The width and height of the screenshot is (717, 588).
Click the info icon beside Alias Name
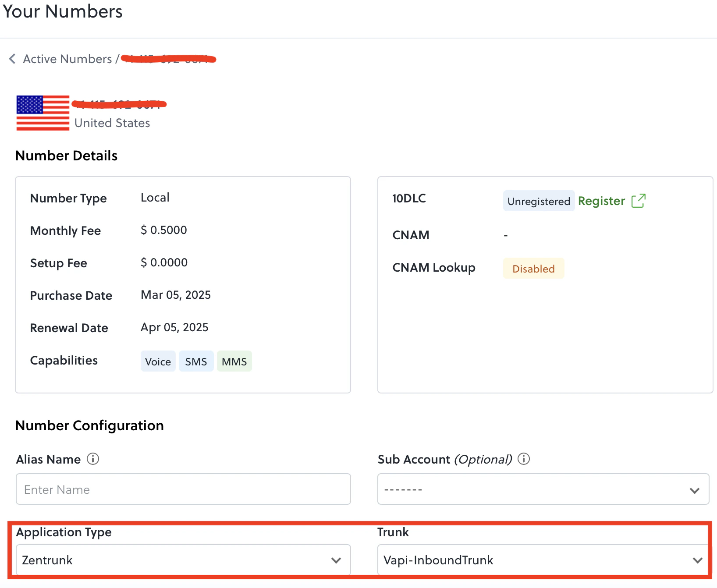pyautogui.click(x=93, y=459)
